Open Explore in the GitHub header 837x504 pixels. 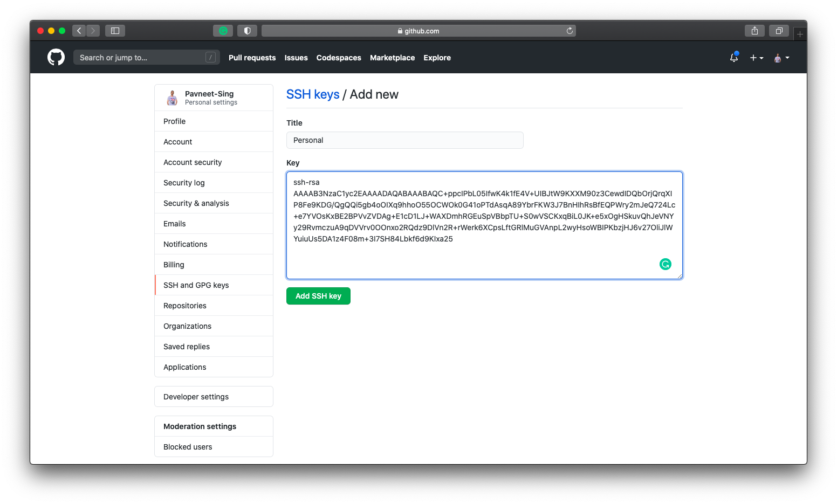[437, 58]
